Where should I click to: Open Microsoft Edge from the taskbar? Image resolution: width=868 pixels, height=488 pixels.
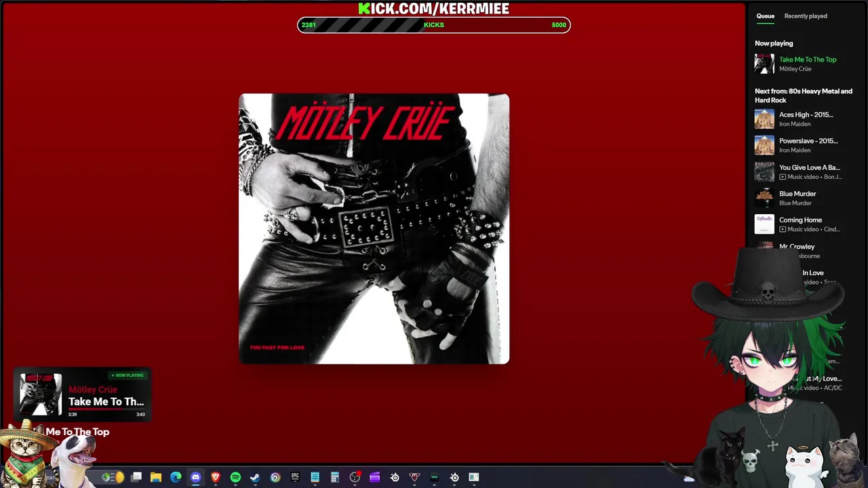tap(176, 477)
